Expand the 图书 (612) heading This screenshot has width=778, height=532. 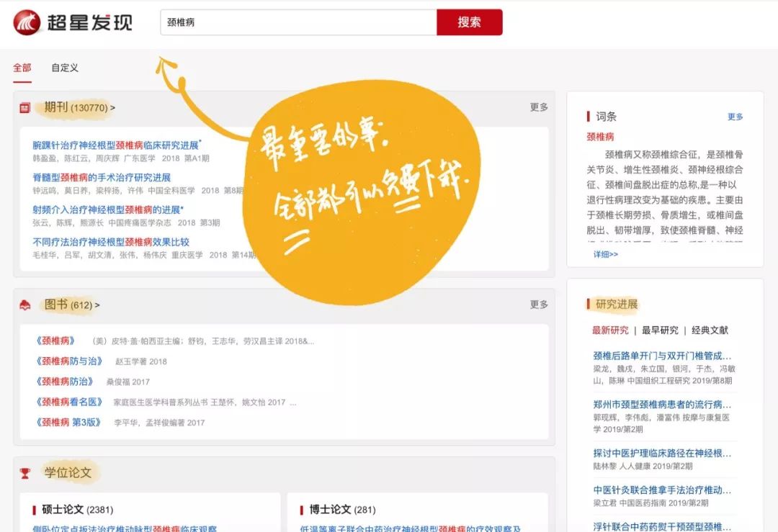coord(72,305)
